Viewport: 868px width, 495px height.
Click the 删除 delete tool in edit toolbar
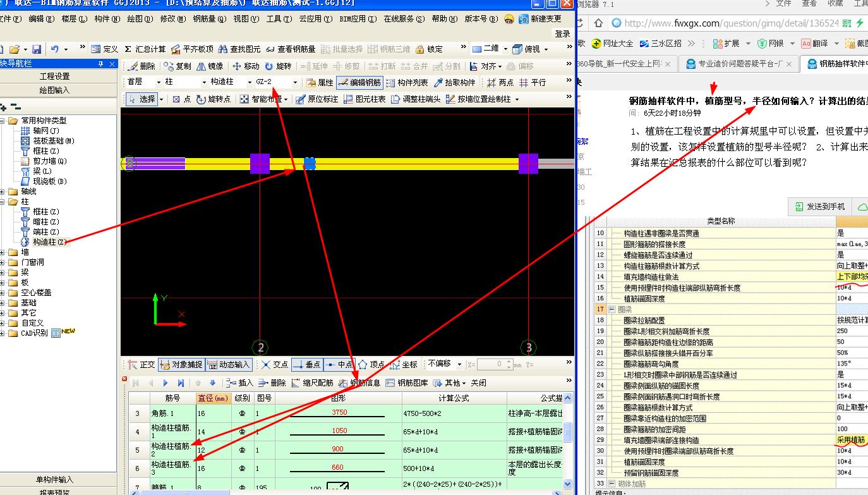point(142,66)
